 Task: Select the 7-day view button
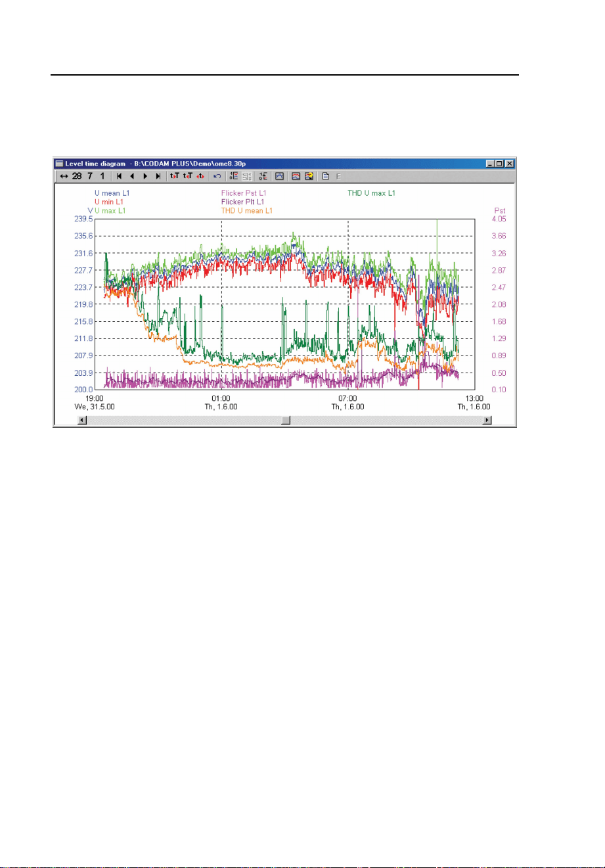coord(90,176)
